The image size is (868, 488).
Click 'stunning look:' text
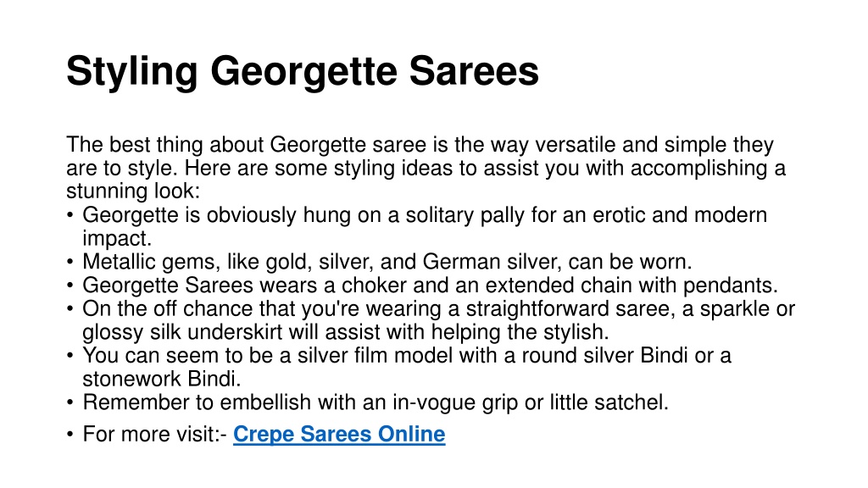(133, 191)
